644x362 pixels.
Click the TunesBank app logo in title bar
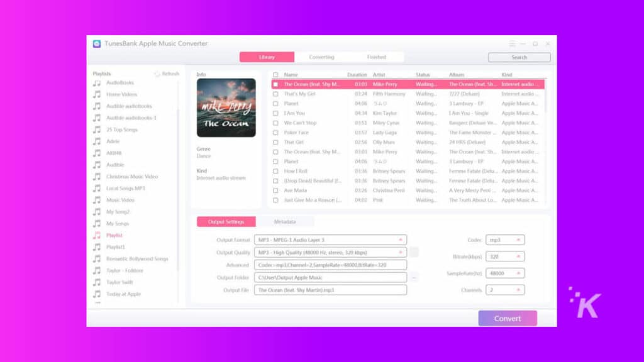(97, 44)
